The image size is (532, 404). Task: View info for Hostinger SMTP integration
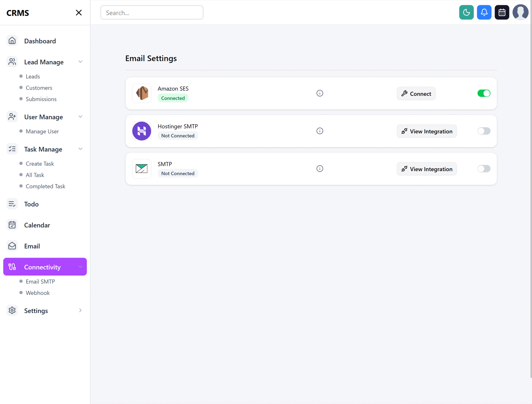320,131
